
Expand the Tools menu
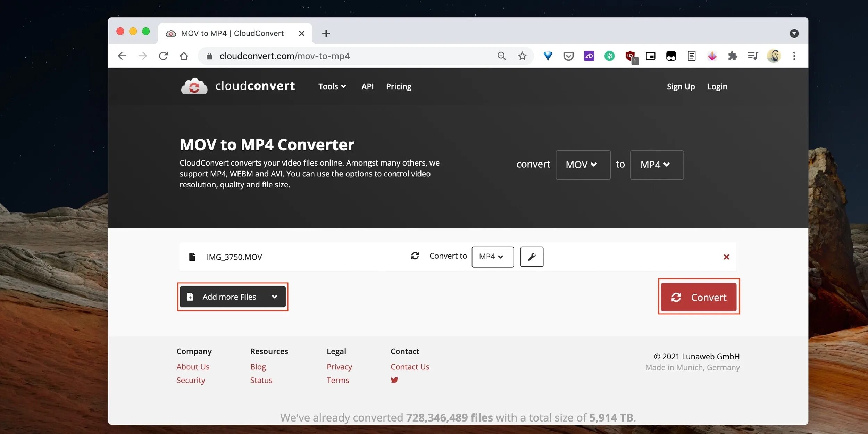[x=332, y=86]
